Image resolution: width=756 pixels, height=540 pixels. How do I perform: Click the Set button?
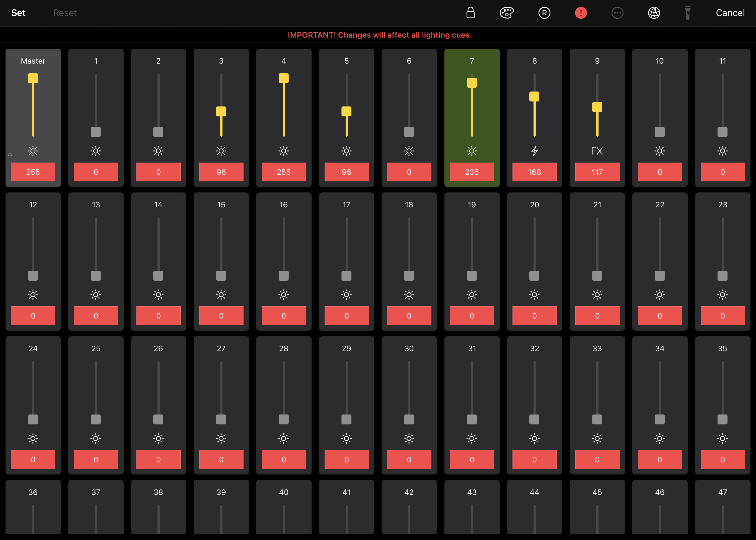point(18,13)
